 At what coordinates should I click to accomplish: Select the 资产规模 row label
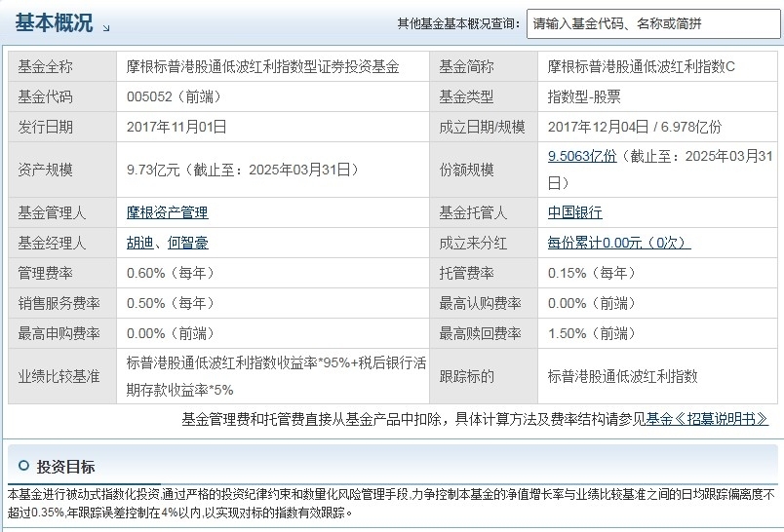pyautogui.click(x=46, y=170)
